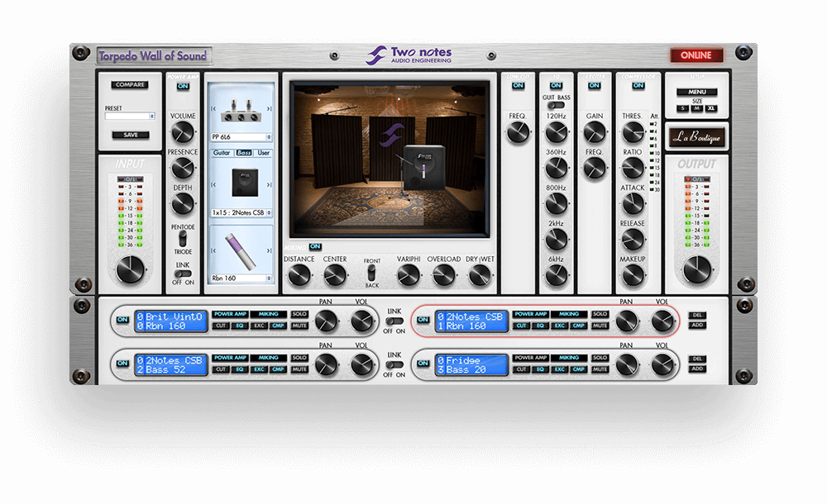Toggle the Power Amp ON button
The height and width of the screenshot is (504, 827).
click(183, 87)
